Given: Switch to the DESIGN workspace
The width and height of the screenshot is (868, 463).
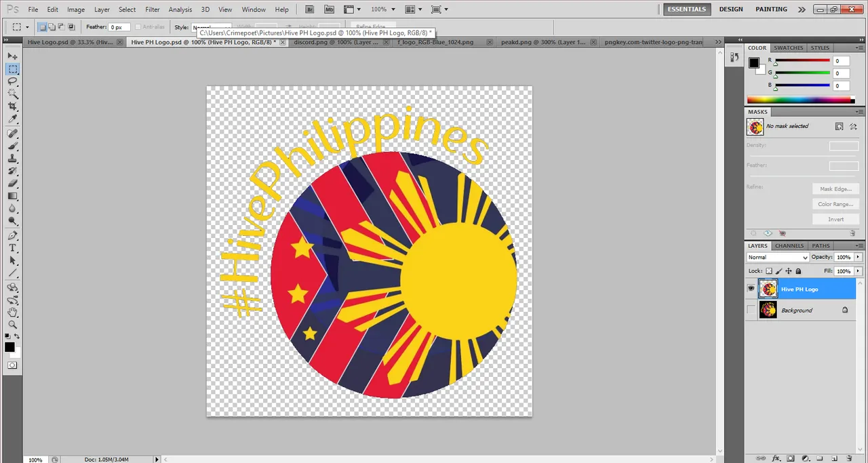Looking at the screenshot, I should (x=731, y=9).
